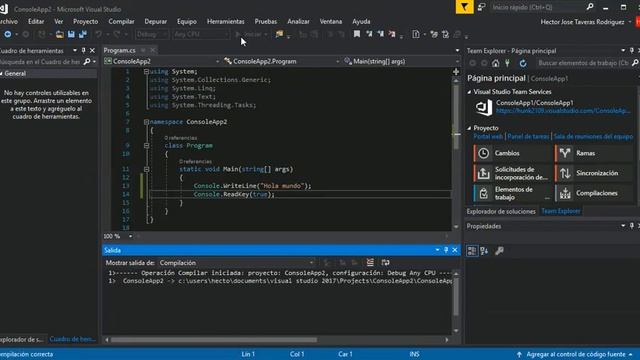Open the Mostrar salida de Compilación dropdown
Screen dimensions: 640x360
(x=236, y=263)
